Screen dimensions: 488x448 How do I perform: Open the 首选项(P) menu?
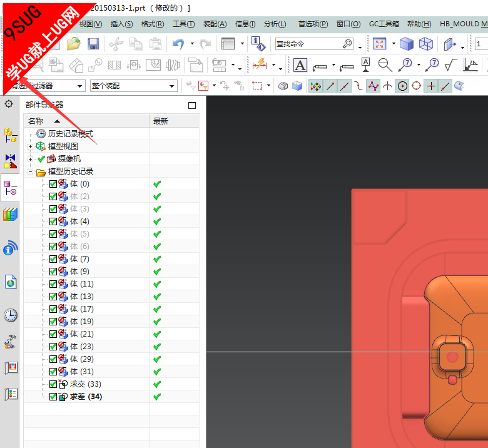(313, 24)
